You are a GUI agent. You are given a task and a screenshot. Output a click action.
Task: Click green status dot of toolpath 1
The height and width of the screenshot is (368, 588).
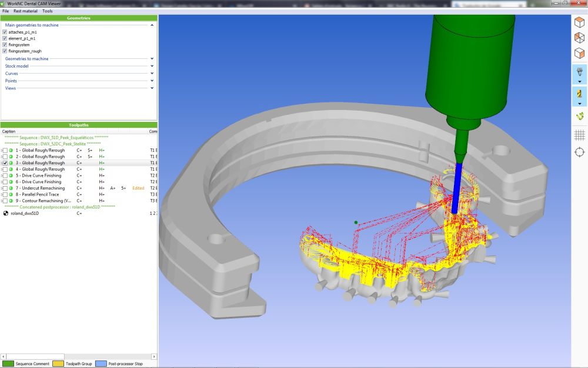(11, 150)
